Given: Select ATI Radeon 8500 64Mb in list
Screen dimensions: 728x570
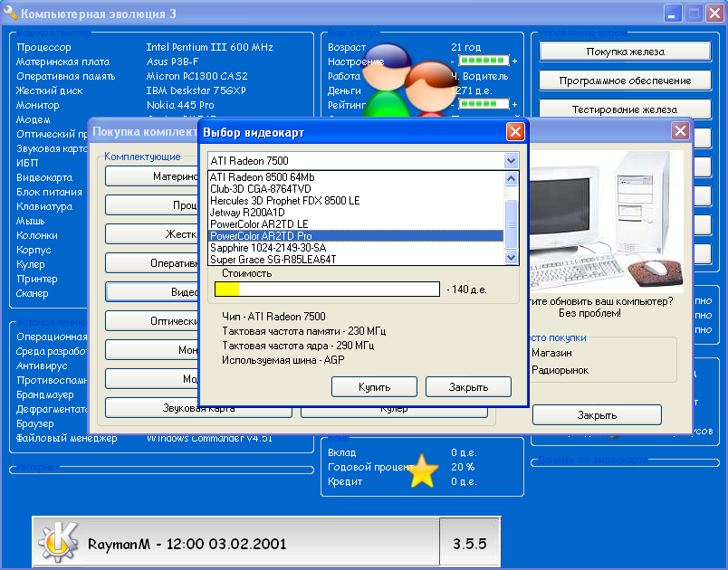Looking at the screenshot, I should click(356, 177).
